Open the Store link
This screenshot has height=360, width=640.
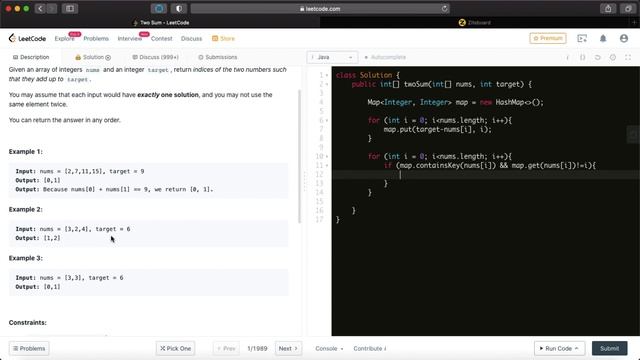coord(223,38)
